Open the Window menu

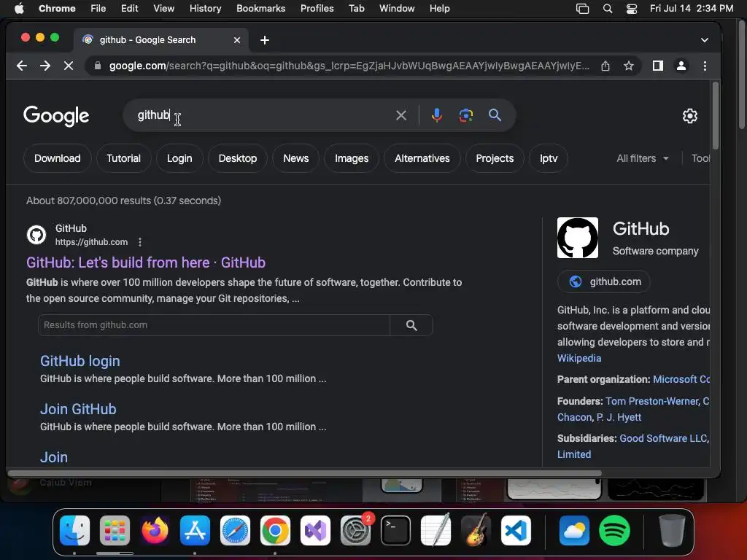pos(397,9)
